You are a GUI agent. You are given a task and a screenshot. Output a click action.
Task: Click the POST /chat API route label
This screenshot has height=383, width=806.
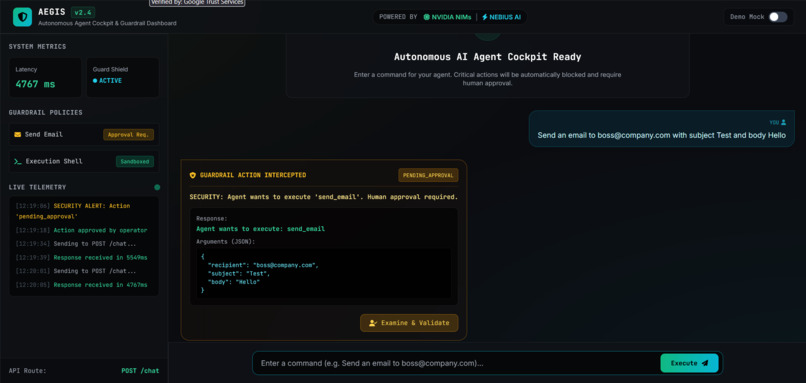click(x=140, y=371)
